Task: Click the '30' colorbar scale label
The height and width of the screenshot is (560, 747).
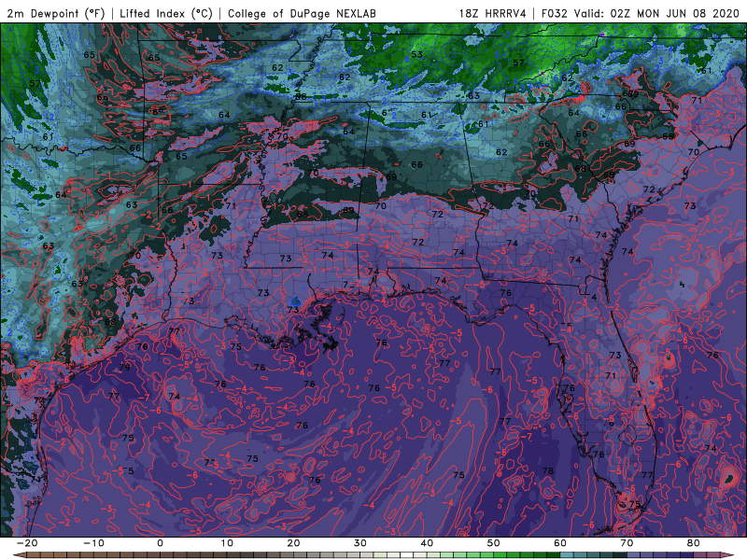Action: click(x=360, y=543)
